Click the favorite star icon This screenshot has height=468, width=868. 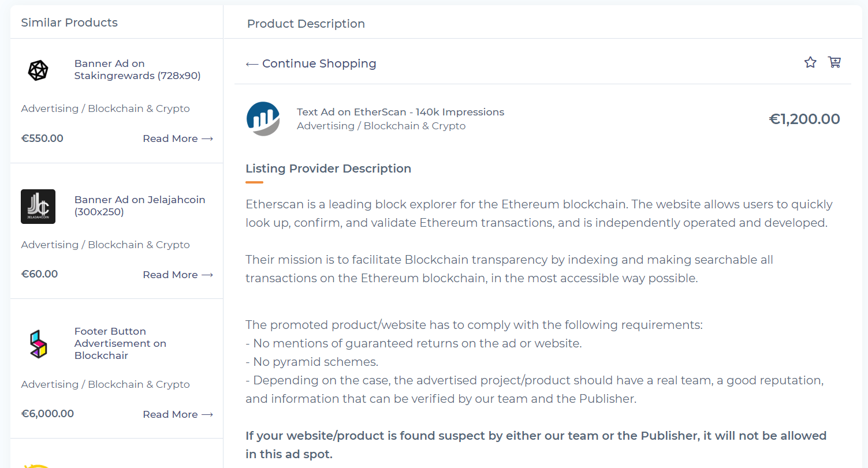click(x=810, y=62)
